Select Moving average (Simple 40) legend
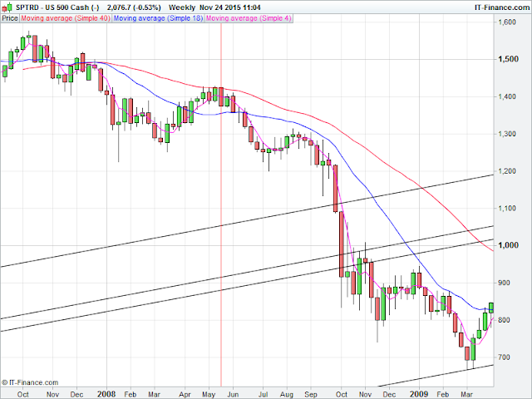The image size is (532, 399). (x=66, y=18)
